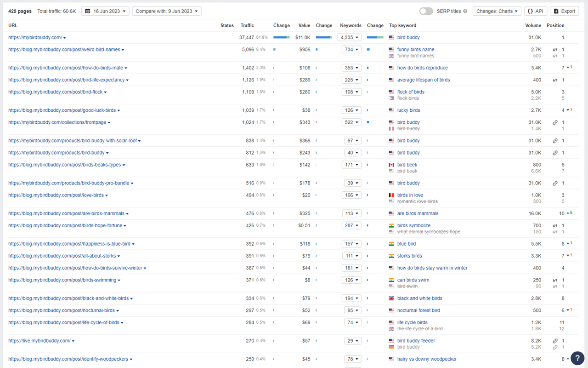This screenshot has width=588, height=368.
Task: Open the Compare with: 9 Jun 2023 dropdown
Action: pyautogui.click(x=166, y=11)
